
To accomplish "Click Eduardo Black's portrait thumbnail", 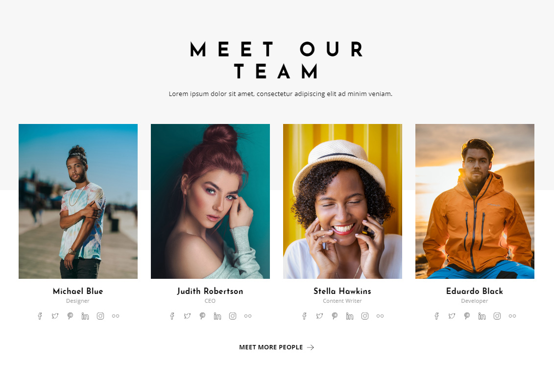I will coord(475,201).
